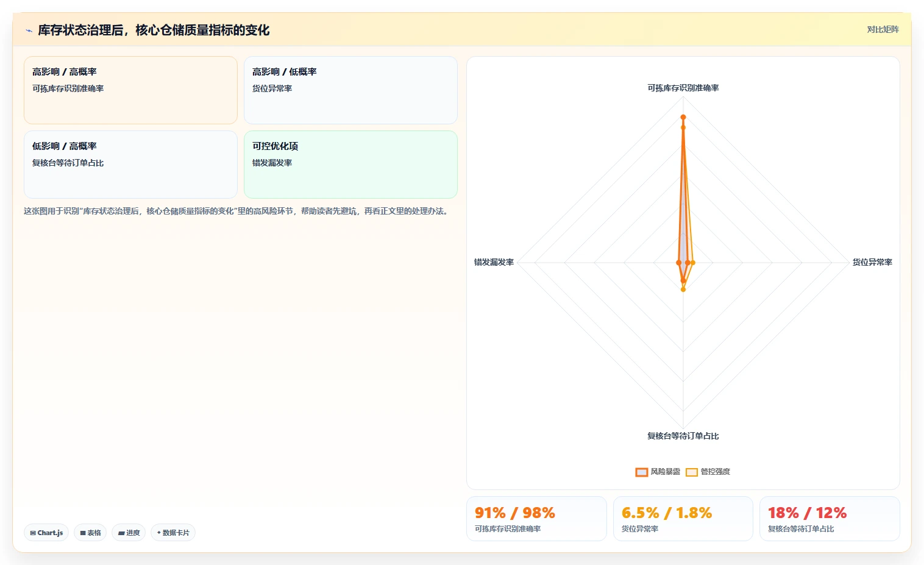Image resolution: width=924 pixels, height=565 pixels.
Task: Click the 可拣库存识别准确率 radar axis label
Action: click(x=683, y=88)
